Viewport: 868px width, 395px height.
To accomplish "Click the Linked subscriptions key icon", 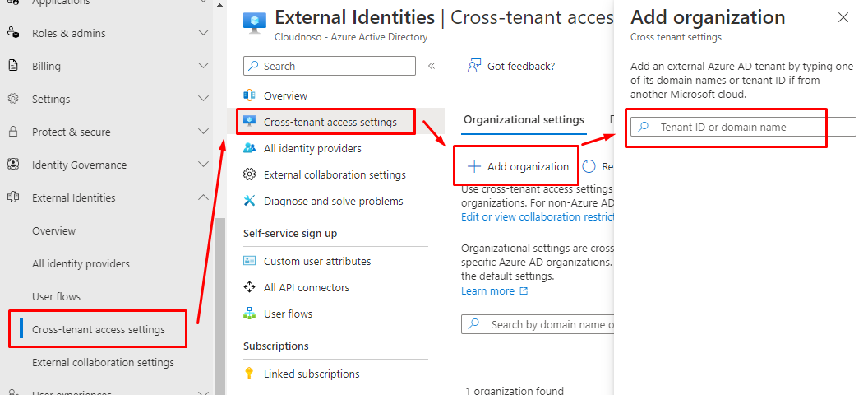I will coord(249,374).
